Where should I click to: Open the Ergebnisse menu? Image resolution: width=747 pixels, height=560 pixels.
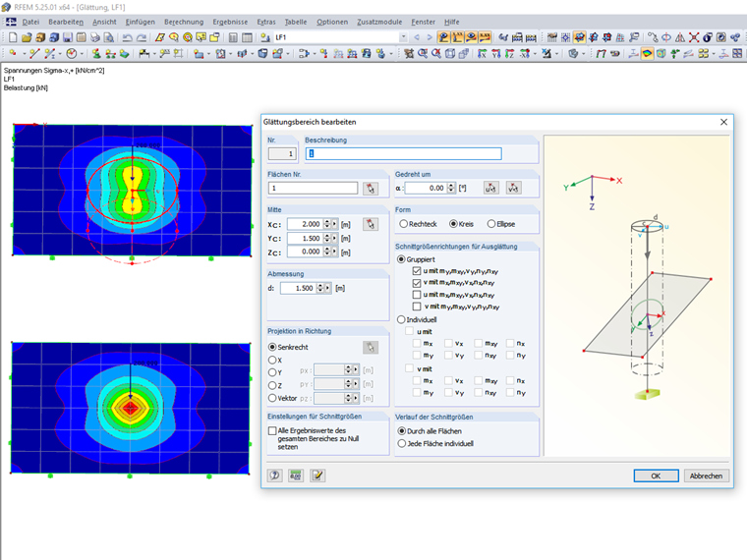click(230, 22)
